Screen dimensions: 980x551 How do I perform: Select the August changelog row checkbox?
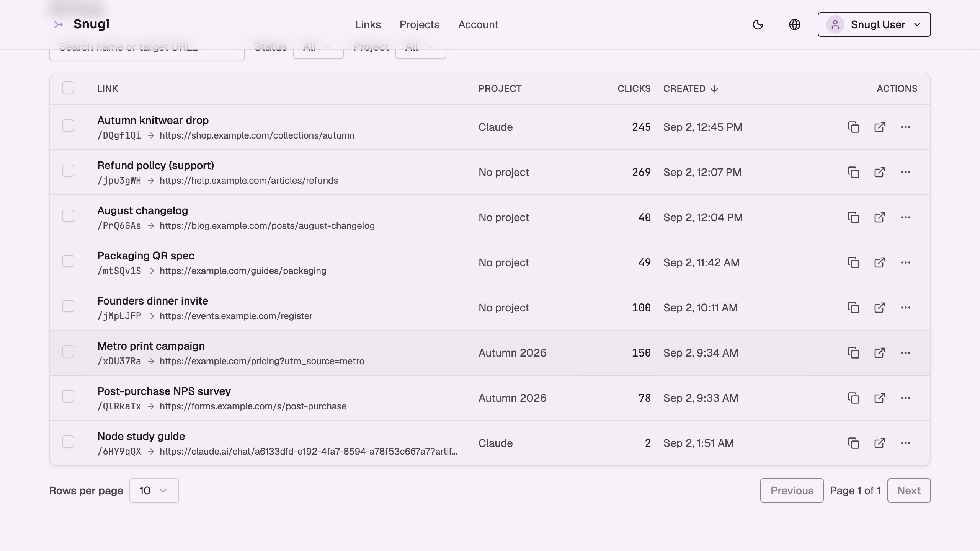coord(68,216)
